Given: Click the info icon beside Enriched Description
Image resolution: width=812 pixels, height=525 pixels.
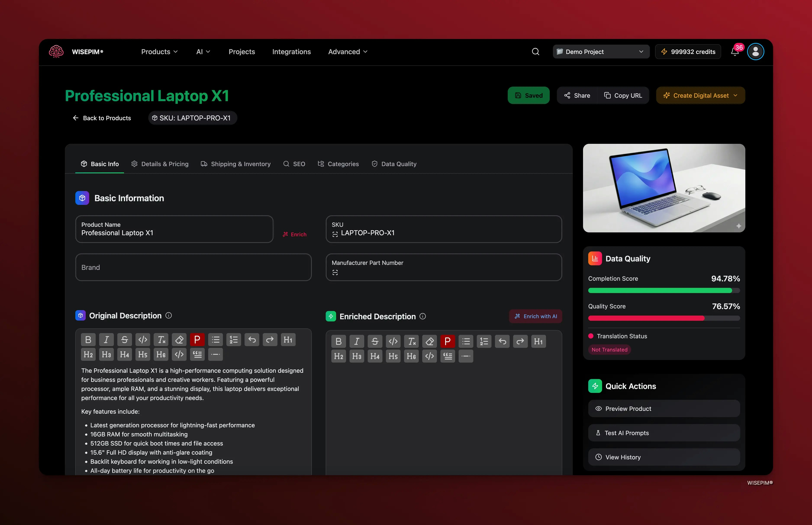Looking at the screenshot, I should click(422, 316).
